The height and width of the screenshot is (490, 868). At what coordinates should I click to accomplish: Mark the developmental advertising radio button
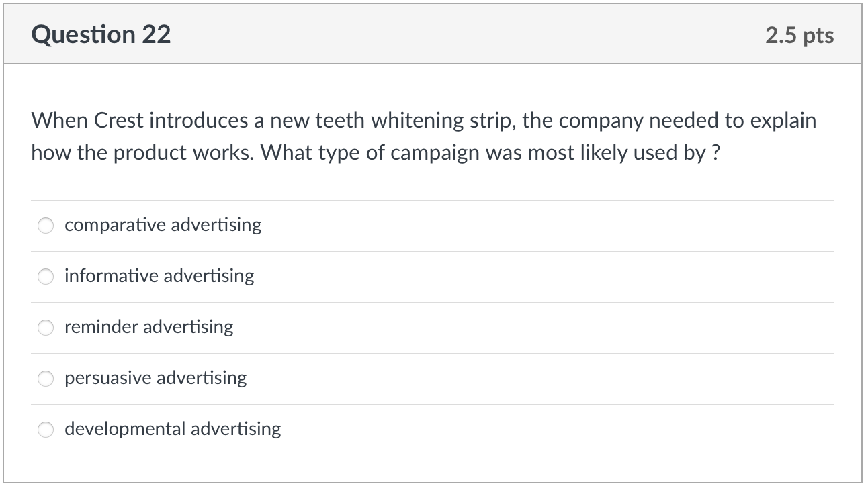(x=45, y=430)
